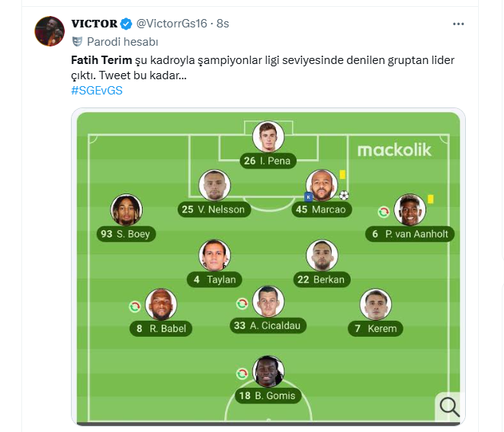504x432 pixels.
Task: Open the tweet's three-dot more menu
Action: click(x=458, y=24)
